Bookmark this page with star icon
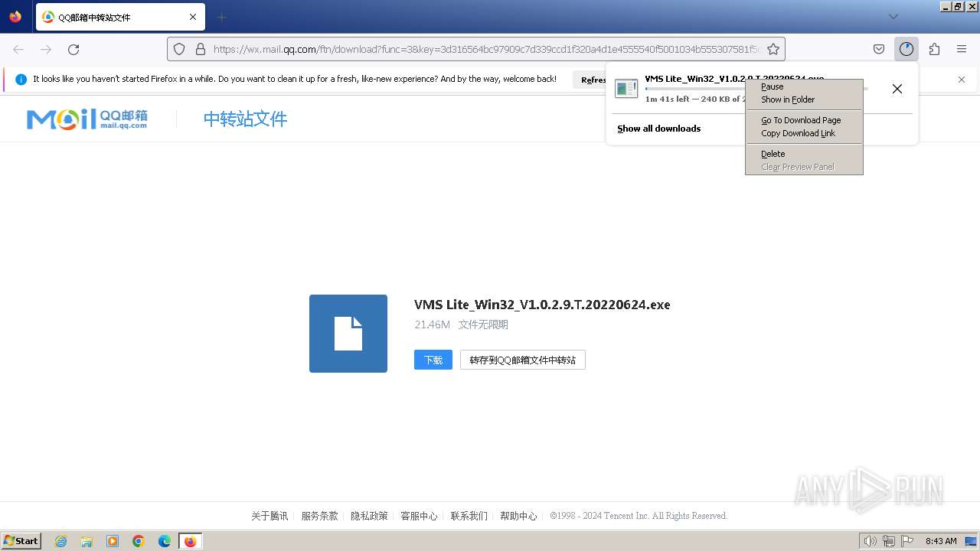Screen dimensions: 980x551 pyautogui.click(x=773, y=49)
